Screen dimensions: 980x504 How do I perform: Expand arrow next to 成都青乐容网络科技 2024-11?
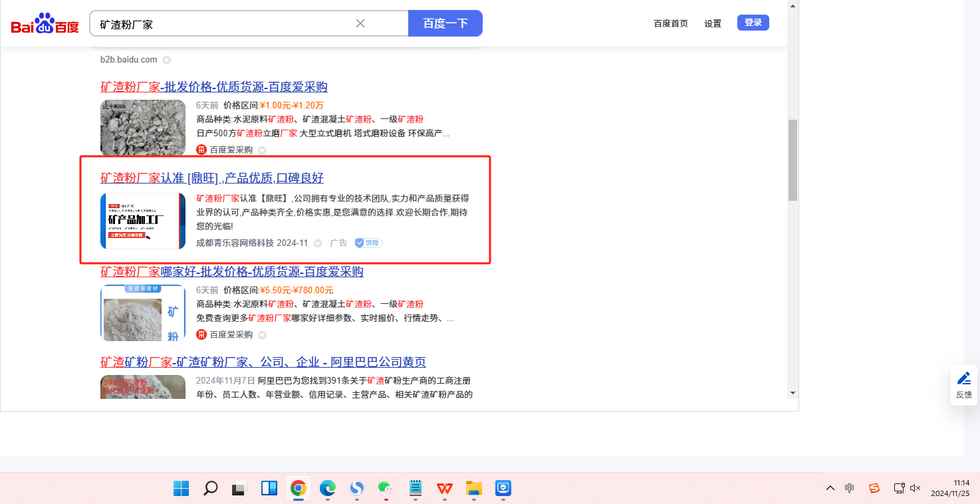[x=318, y=243]
